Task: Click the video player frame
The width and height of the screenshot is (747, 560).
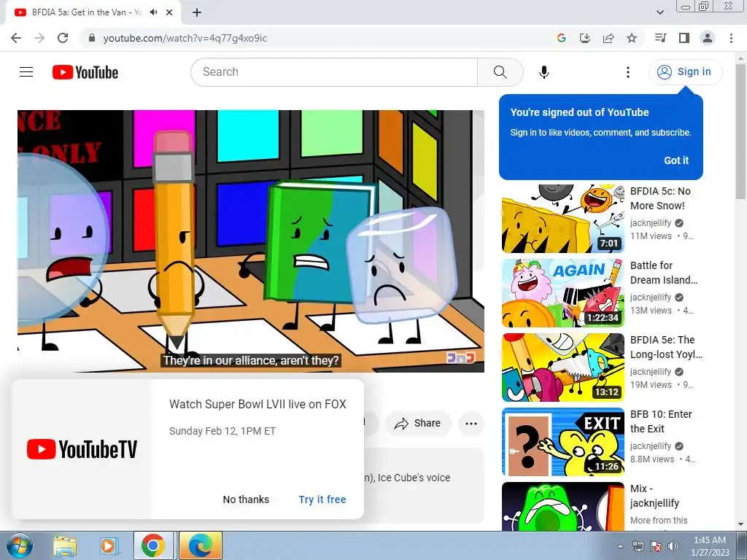Action: (x=251, y=241)
